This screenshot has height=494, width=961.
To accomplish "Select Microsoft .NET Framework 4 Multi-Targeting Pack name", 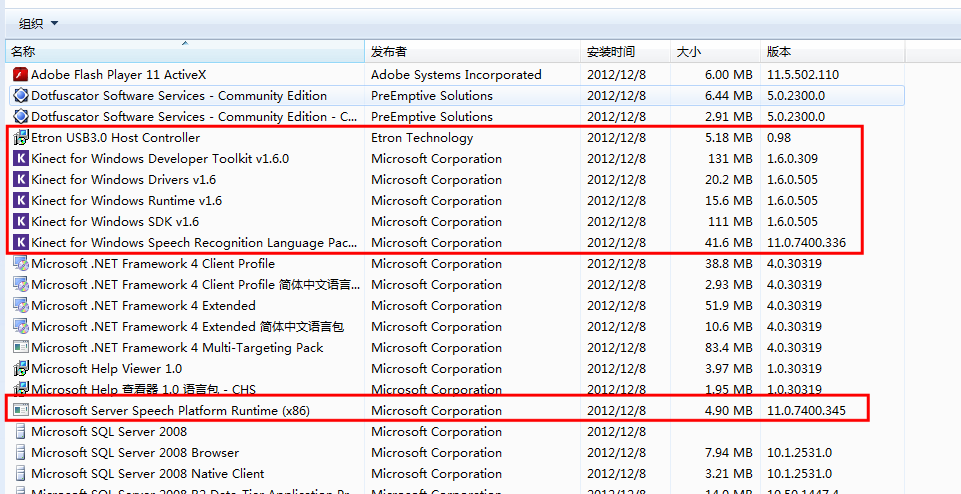I will pos(177,348).
